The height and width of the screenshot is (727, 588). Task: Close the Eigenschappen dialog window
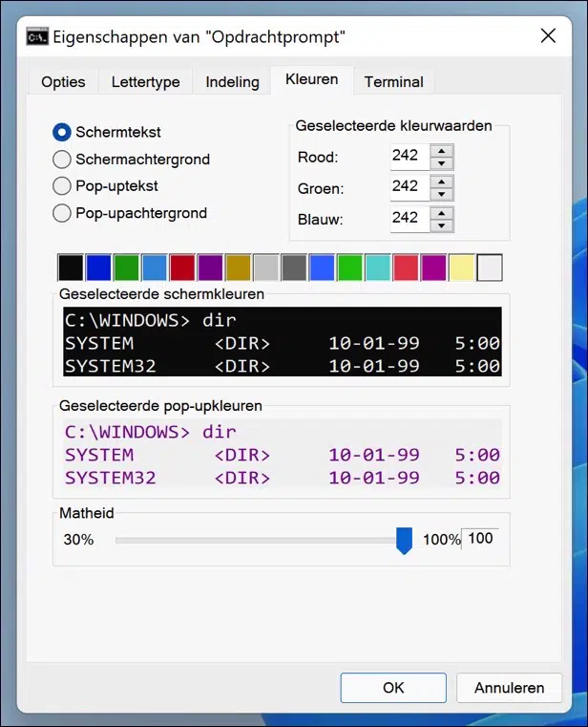[548, 35]
